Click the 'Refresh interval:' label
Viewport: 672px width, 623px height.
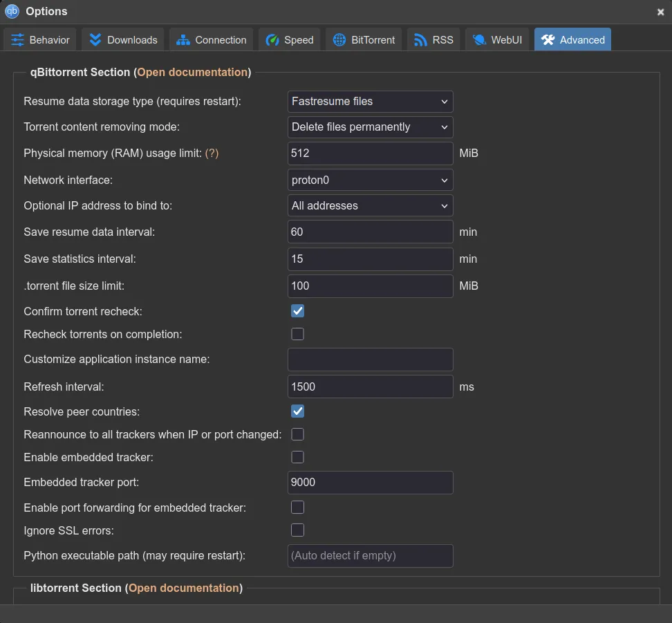click(64, 387)
